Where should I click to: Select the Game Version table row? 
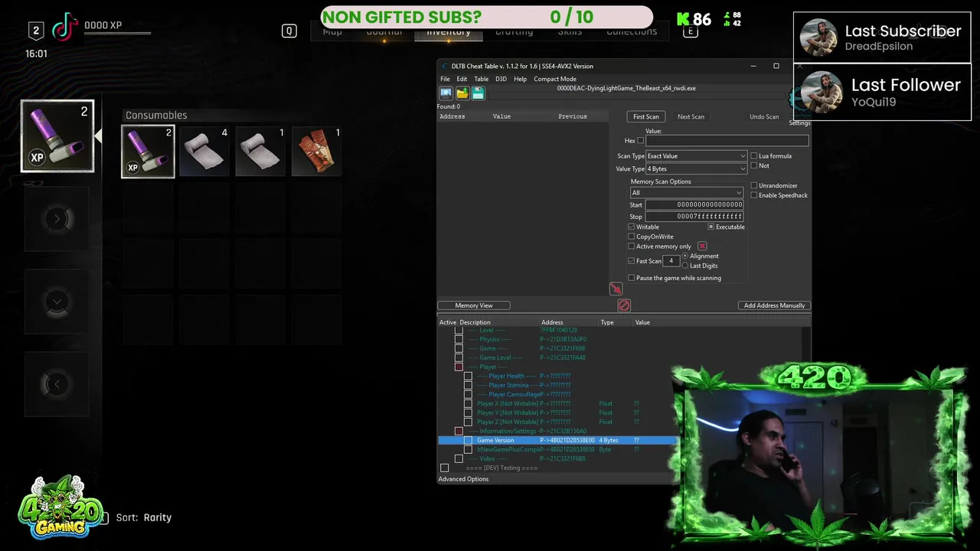[557, 440]
